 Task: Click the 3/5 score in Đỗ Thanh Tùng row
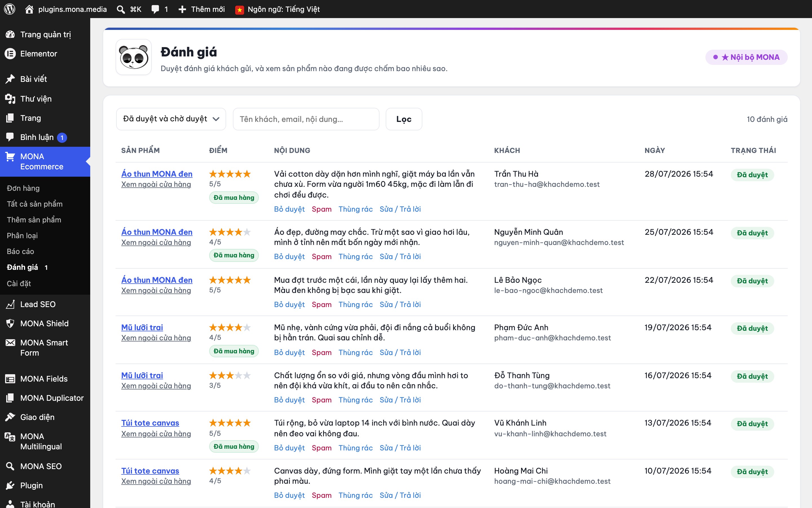(215, 385)
